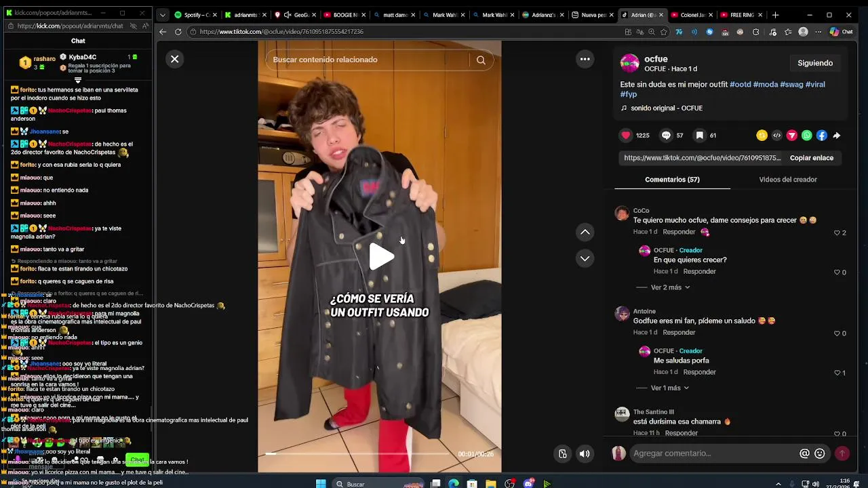The image size is (868, 488).
Task: Open the Copilot Chat button
Action: (842, 32)
